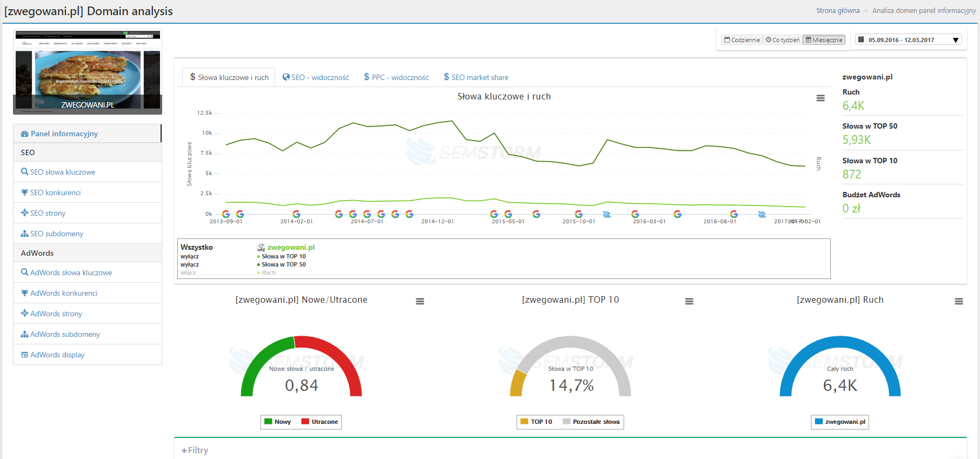The image size is (980, 459).
Task: Click the Strona główna breadcrumb link
Action: coord(837,11)
